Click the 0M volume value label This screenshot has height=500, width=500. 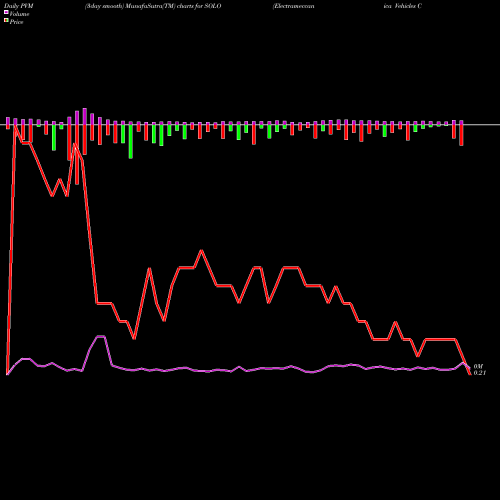pyautogui.click(x=478, y=366)
